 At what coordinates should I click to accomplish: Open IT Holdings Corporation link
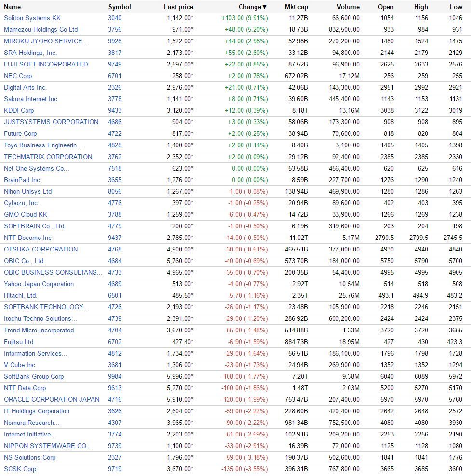tap(37, 411)
